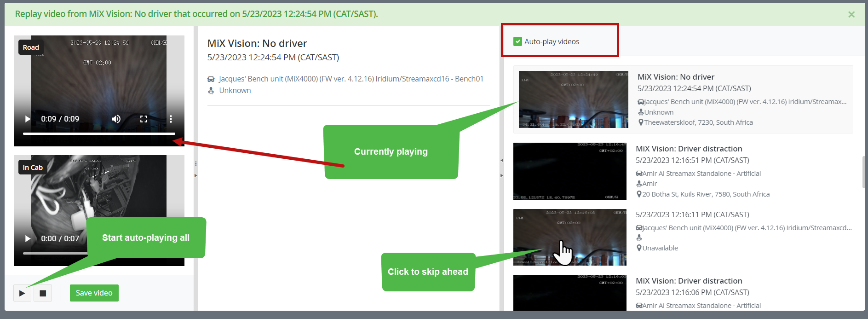Mute the Road video volume
Viewport: 868px width, 319px height.
116,119
